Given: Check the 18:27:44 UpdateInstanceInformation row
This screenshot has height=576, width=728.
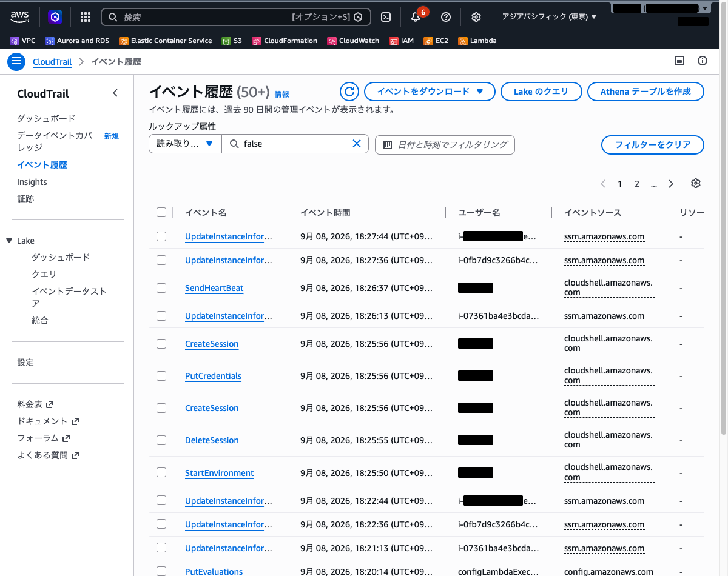Looking at the screenshot, I should point(161,236).
